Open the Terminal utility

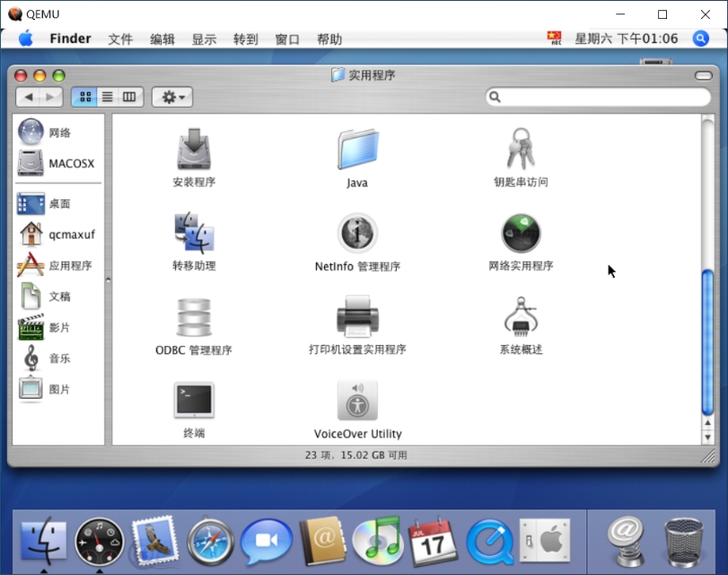(x=193, y=398)
